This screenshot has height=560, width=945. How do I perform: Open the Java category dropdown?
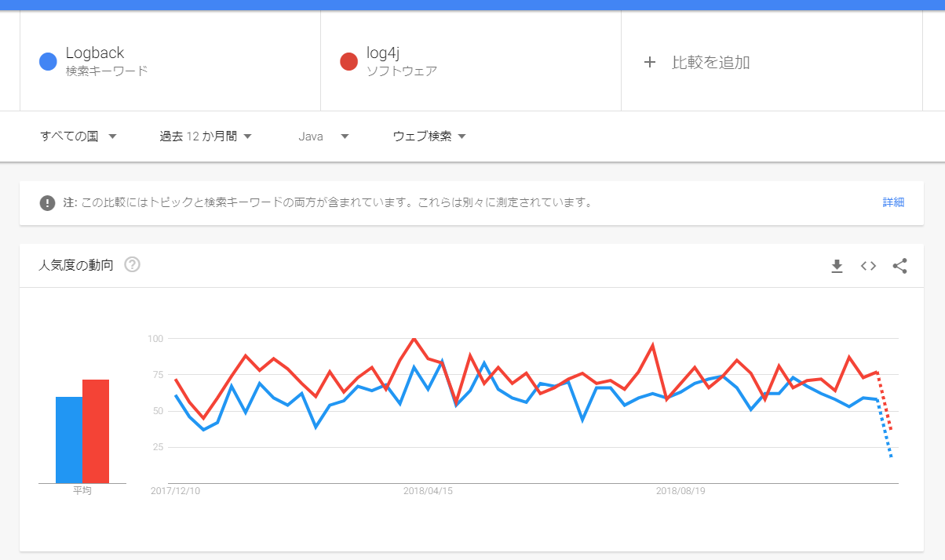click(323, 136)
